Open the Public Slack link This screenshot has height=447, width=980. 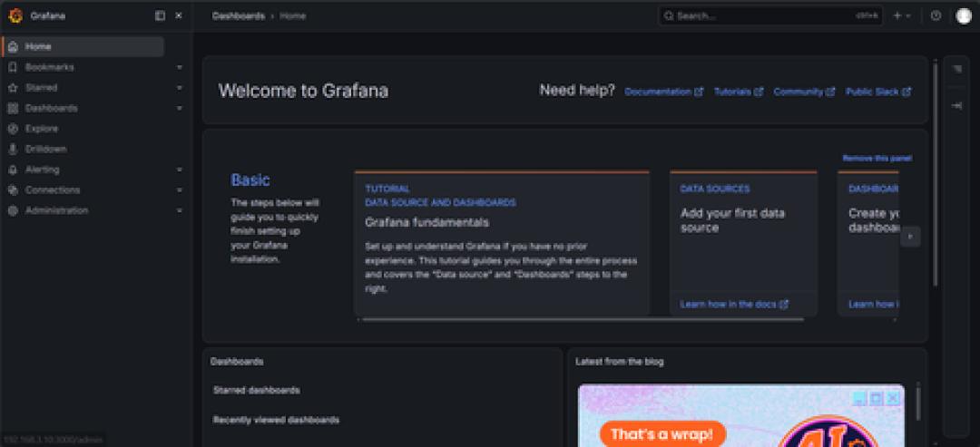(878, 92)
